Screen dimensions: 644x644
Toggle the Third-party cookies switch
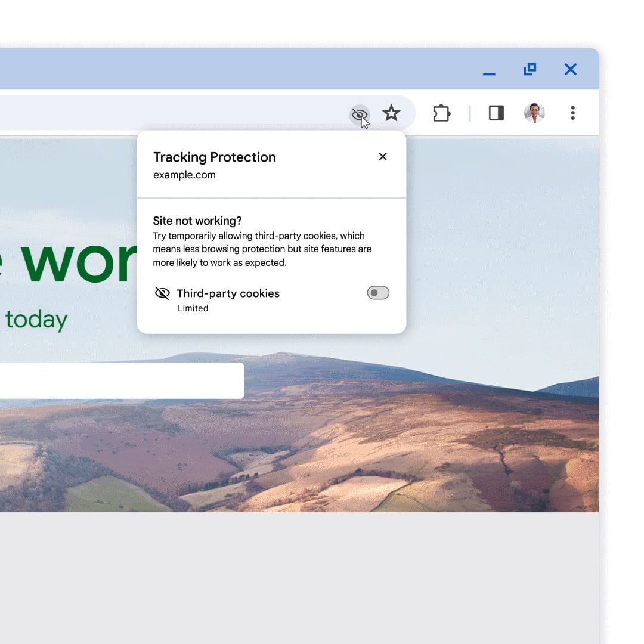(x=378, y=293)
